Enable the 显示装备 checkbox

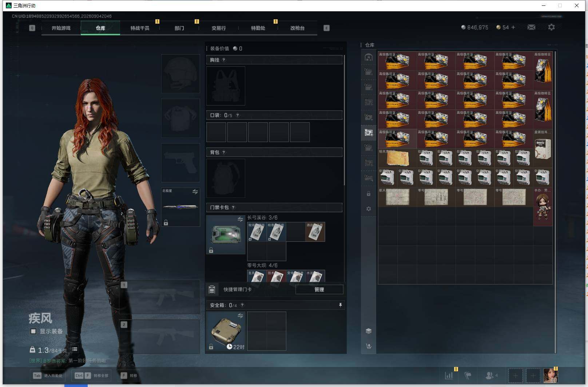(x=33, y=331)
